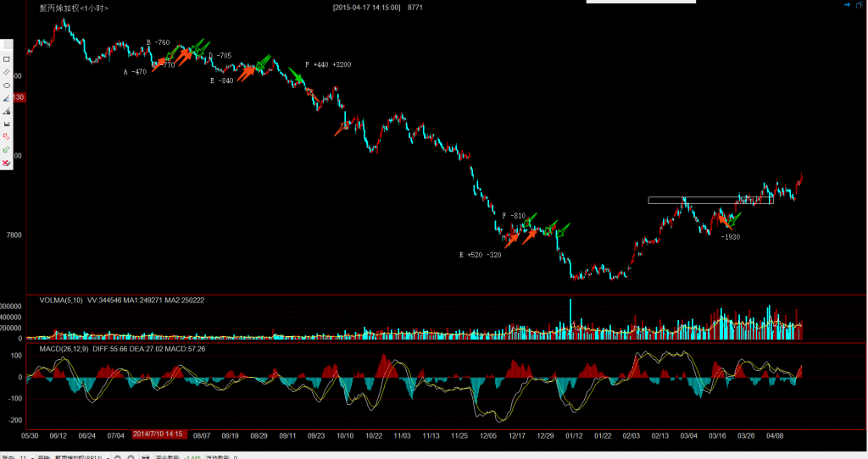Click the blue right arrow icon

point(846,5)
